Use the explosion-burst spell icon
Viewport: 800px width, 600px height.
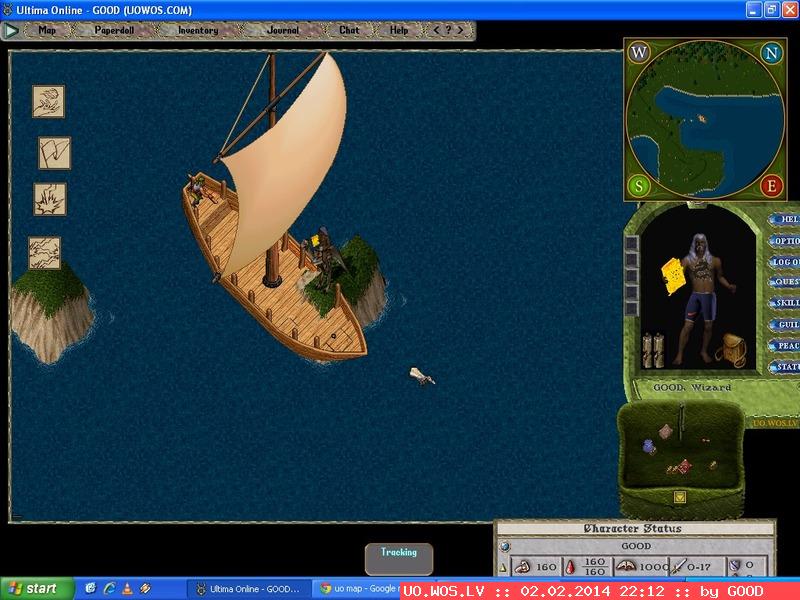coord(50,199)
